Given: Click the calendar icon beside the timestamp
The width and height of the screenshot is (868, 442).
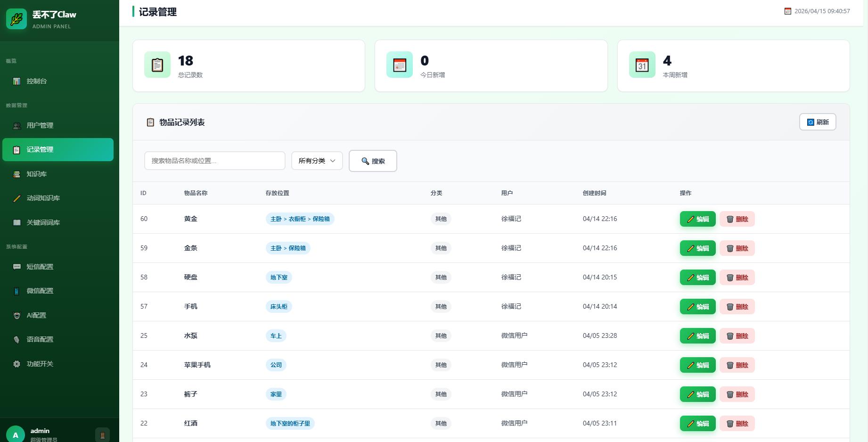Looking at the screenshot, I should click(787, 11).
